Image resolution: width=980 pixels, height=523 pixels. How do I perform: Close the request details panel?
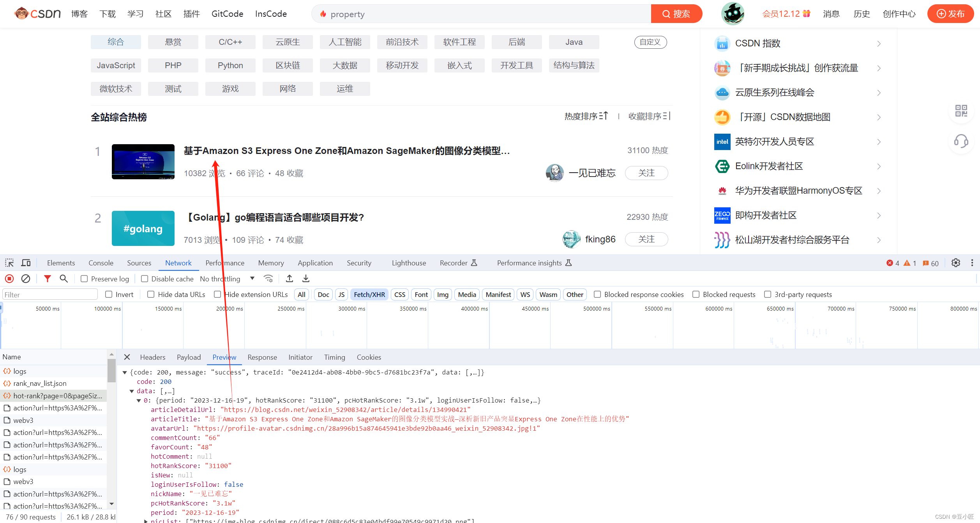[x=127, y=357]
